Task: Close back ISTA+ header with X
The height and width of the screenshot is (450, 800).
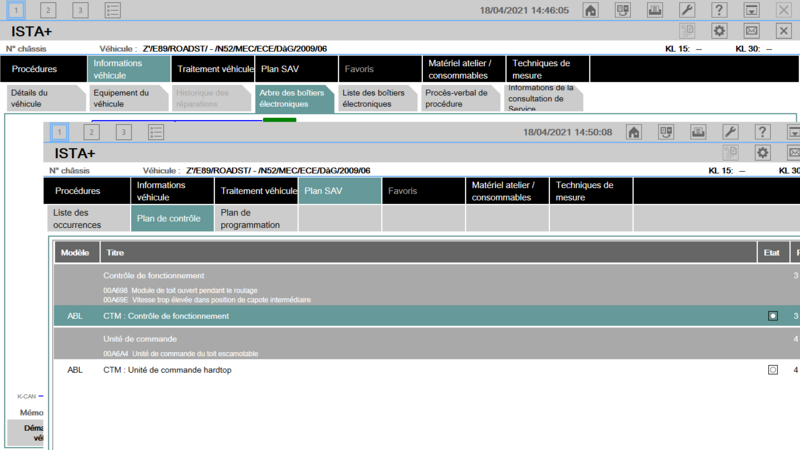Action: point(784,31)
